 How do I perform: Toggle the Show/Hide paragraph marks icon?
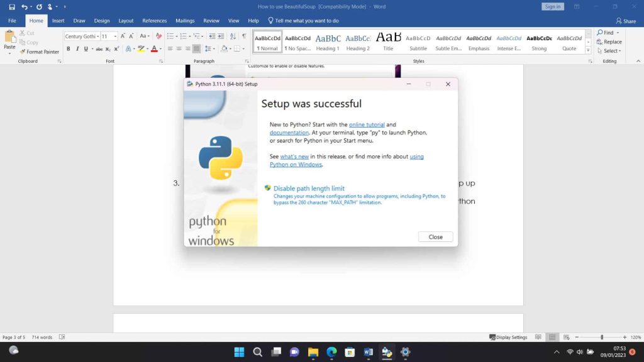click(245, 36)
